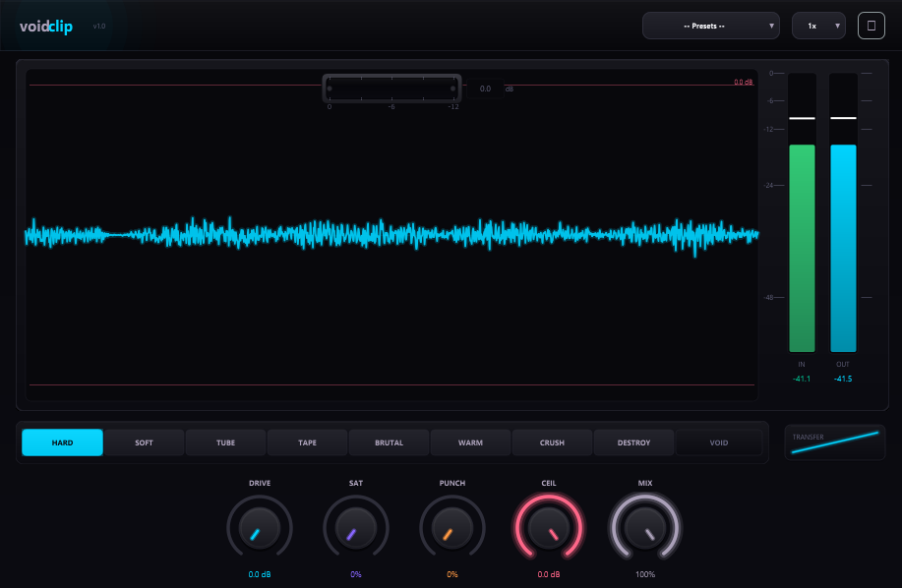902x588 pixels.
Task: Open the 1x oversampling dropdown
Action: tap(817, 25)
